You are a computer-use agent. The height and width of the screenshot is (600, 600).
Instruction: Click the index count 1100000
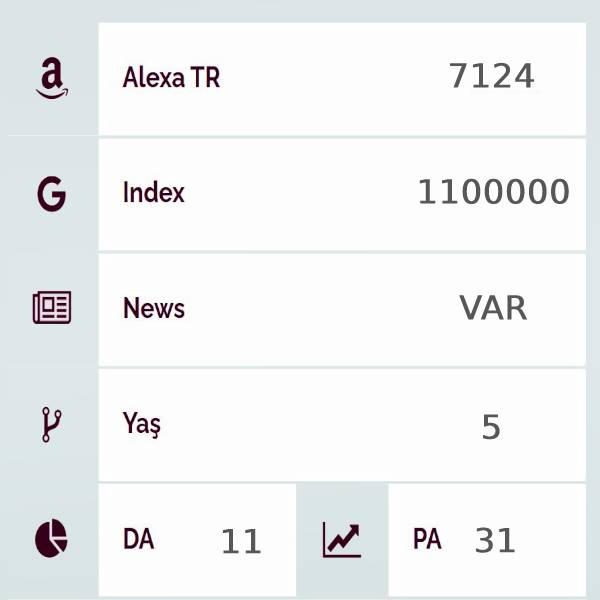click(494, 192)
